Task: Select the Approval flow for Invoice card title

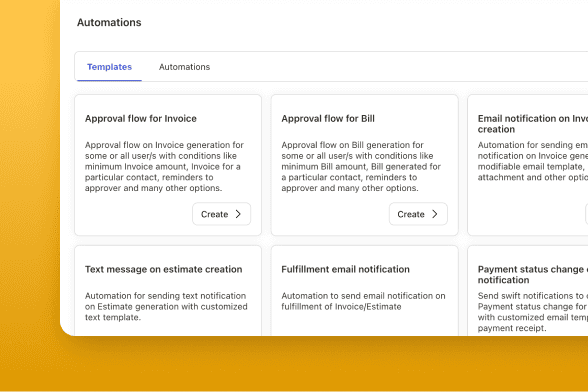Action: click(141, 119)
